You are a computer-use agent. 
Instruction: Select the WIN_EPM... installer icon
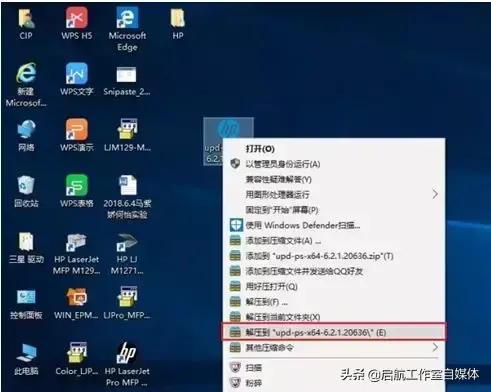pyautogui.click(x=76, y=303)
